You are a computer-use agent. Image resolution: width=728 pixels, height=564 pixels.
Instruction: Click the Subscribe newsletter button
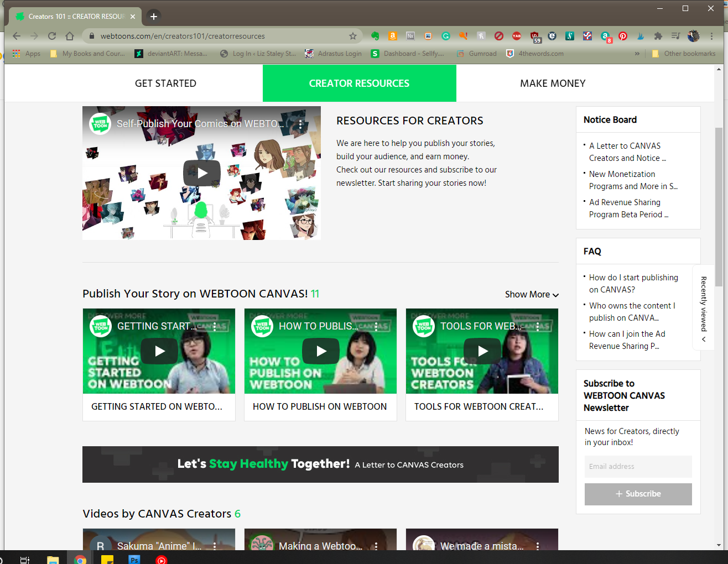pos(638,494)
